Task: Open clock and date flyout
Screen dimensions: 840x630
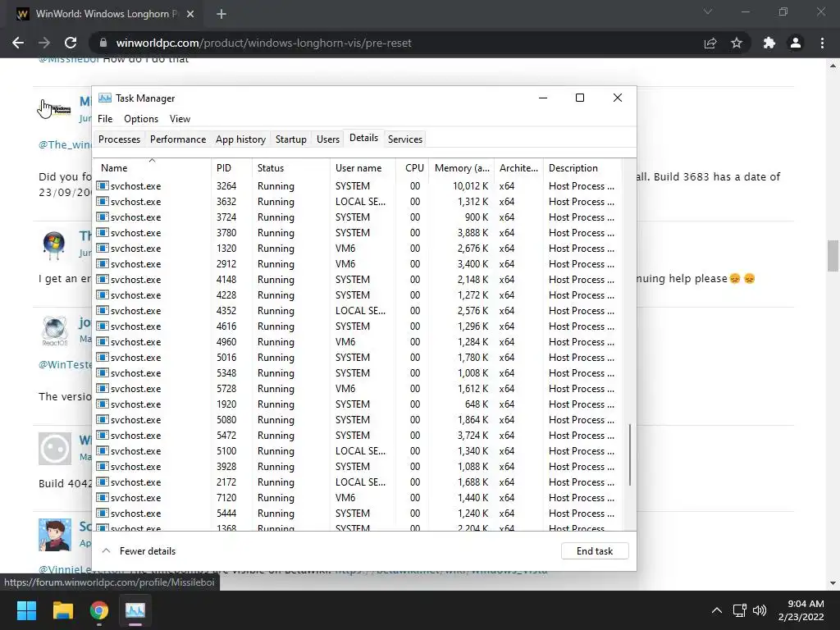Action: (801, 610)
